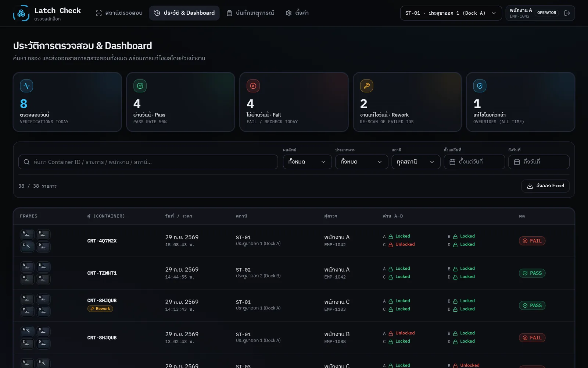Click the FAIL badge for CNT-4Q7M2X

point(532,241)
